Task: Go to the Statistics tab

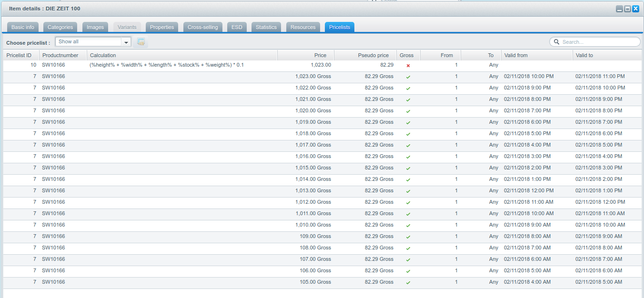Action: [266, 27]
